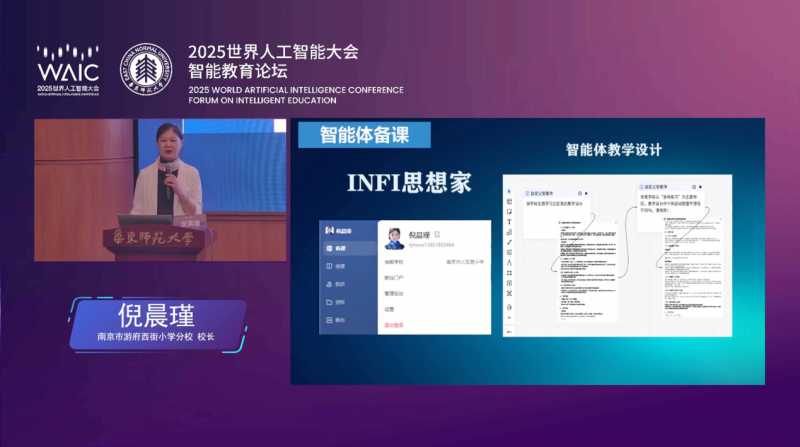Run the second 自定义智能体 node play arrow

[701, 187]
